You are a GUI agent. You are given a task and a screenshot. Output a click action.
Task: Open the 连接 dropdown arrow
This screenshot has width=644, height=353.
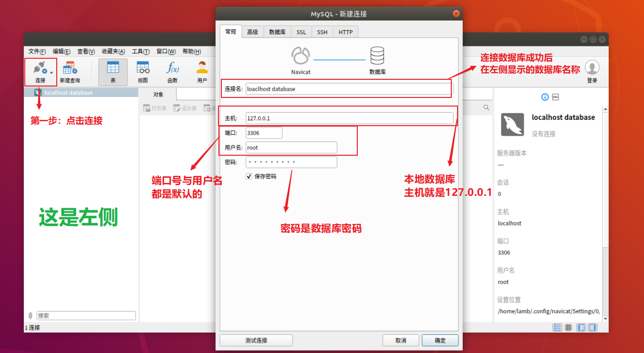click(52, 73)
